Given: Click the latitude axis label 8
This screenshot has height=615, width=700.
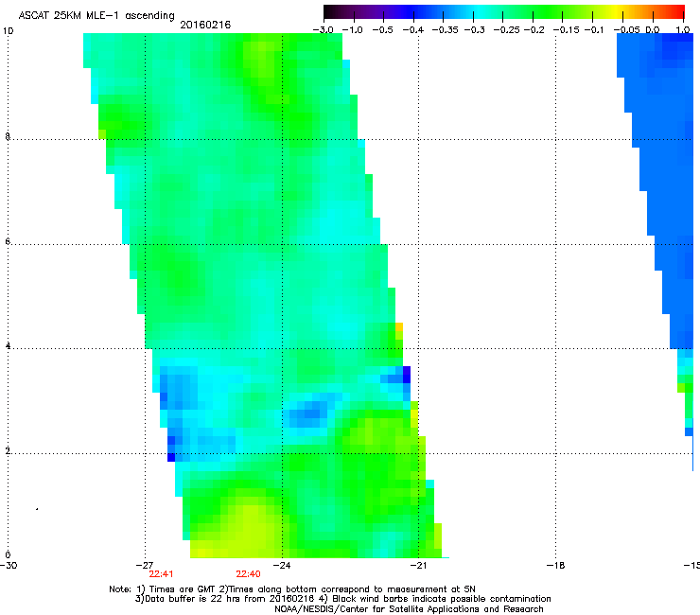Looking at the screenshot, I should [x=8, y=136].
